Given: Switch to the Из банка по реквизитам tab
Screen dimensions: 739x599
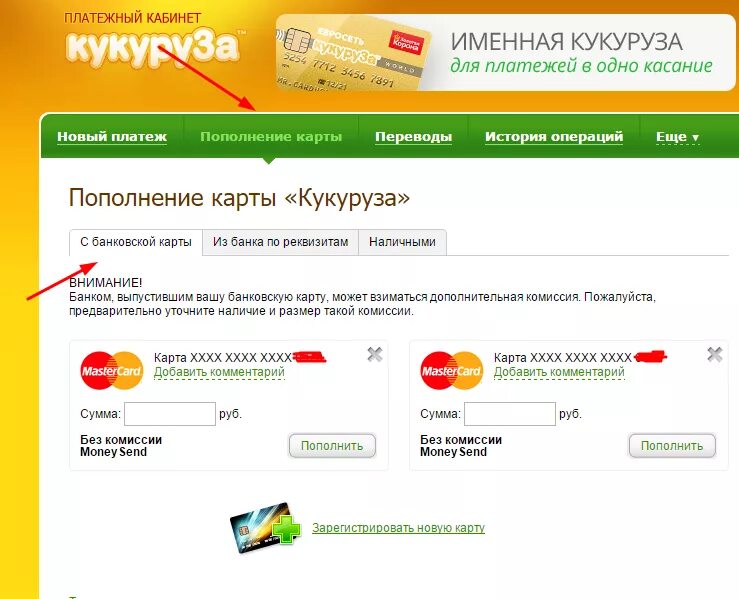Looking at the screenshot, I should click(x=280, y=242).
